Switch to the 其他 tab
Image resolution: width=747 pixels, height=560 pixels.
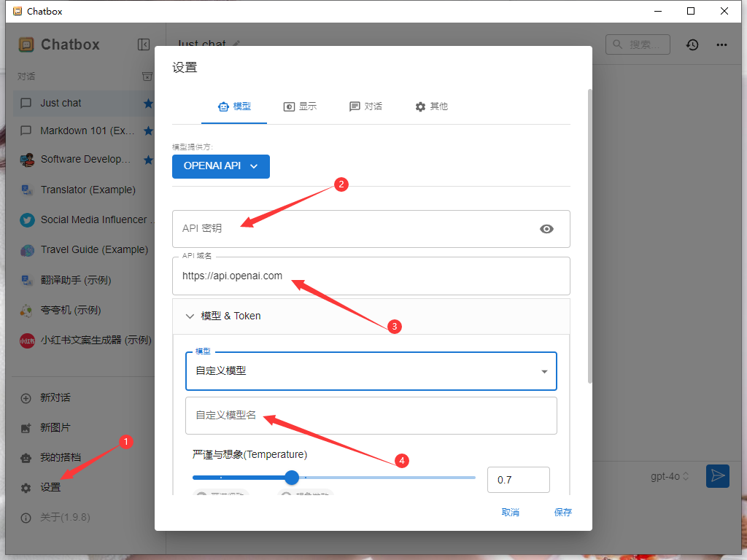431,106
